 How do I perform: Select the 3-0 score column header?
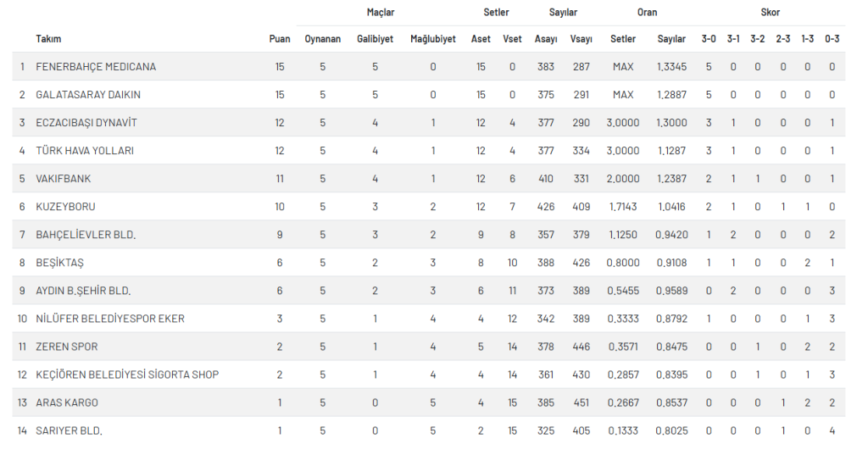coord(709,39)
